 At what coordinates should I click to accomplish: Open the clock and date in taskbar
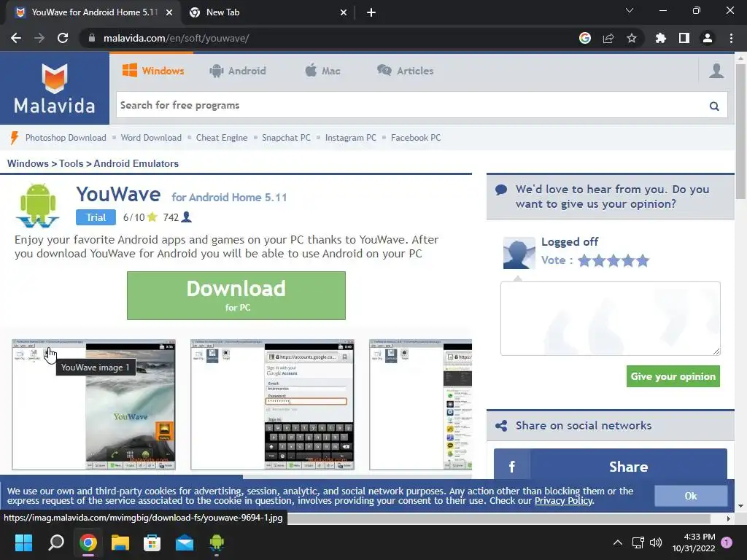click(694, 542)
